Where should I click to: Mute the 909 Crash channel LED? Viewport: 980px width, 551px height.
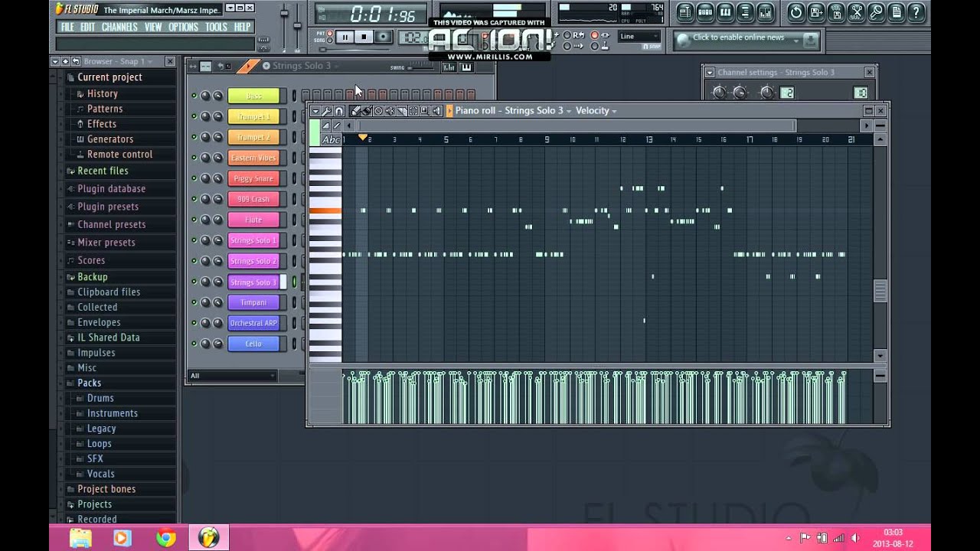point(194,199)
